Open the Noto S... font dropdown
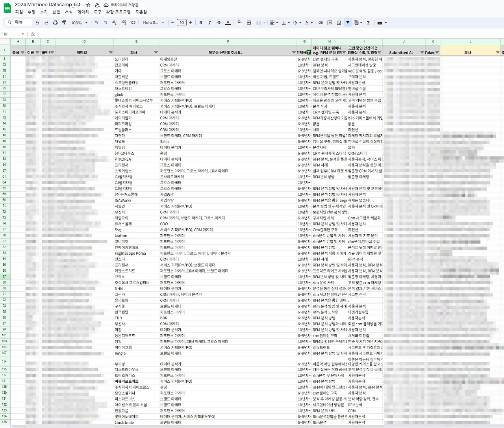This screenshot has width=504, height=428. [x=153, y=23]
